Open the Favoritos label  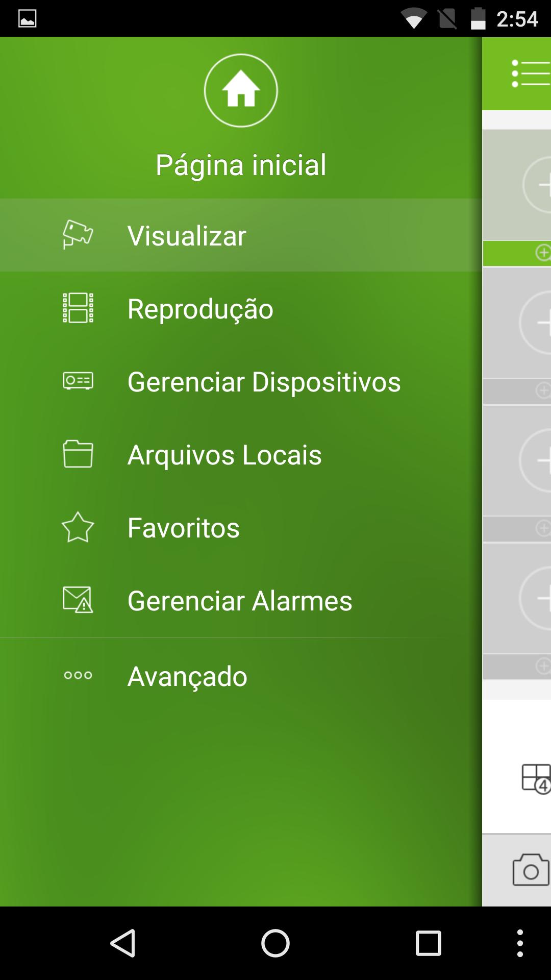click(x=183, y=528)
